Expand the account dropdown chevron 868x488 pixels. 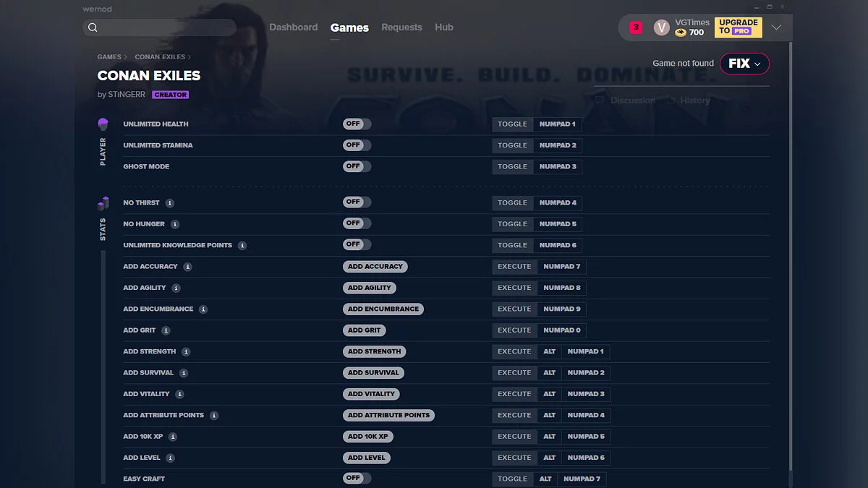point(776,27)
